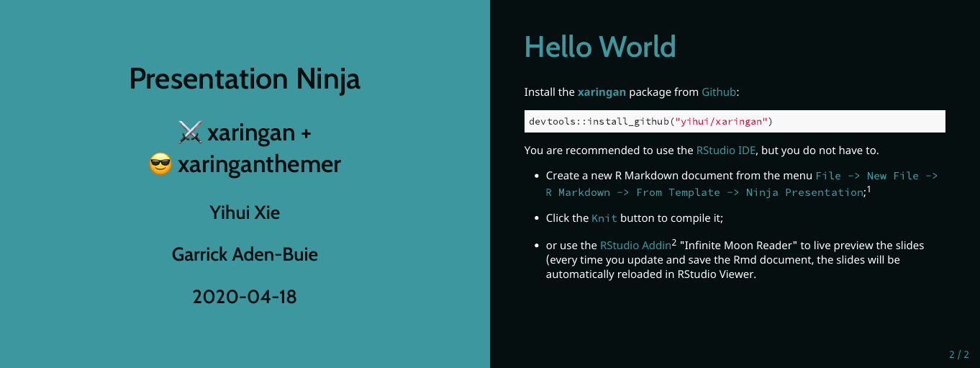980x368 pixels.
Task: Click the Knit inline code text
Action: pos(604,218)
